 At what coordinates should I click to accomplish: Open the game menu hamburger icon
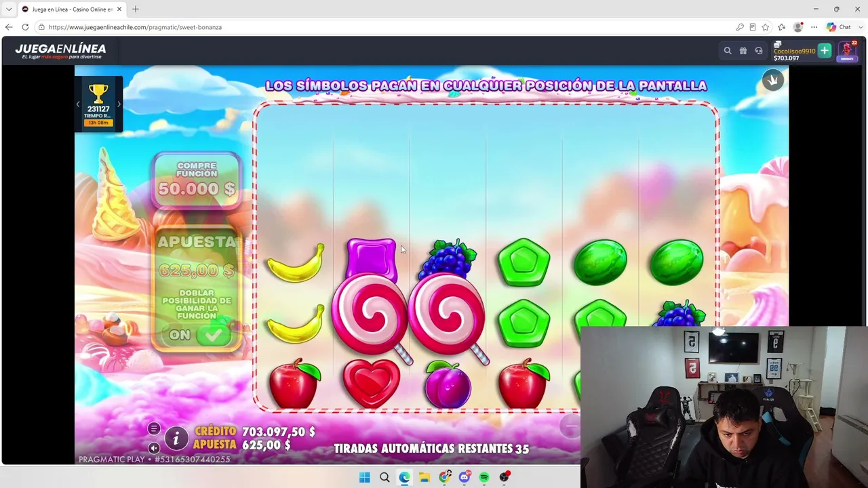[x=154, y=428]
